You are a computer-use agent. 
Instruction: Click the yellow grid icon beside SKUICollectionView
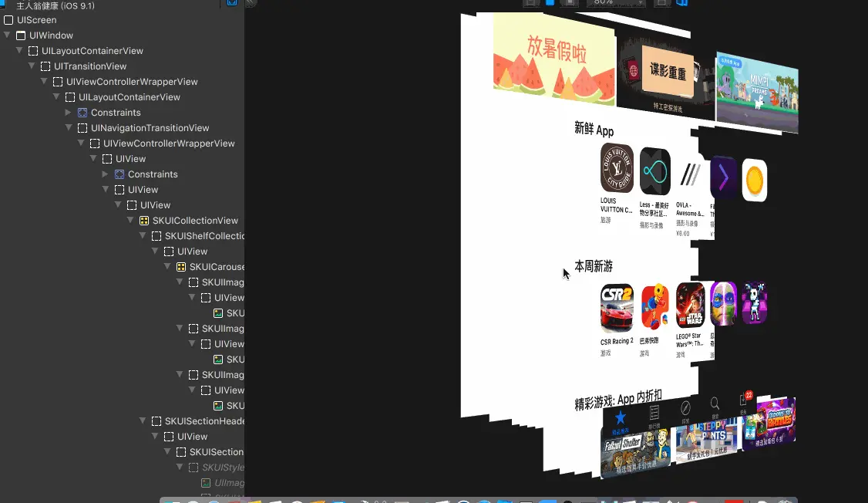(144, 221)
